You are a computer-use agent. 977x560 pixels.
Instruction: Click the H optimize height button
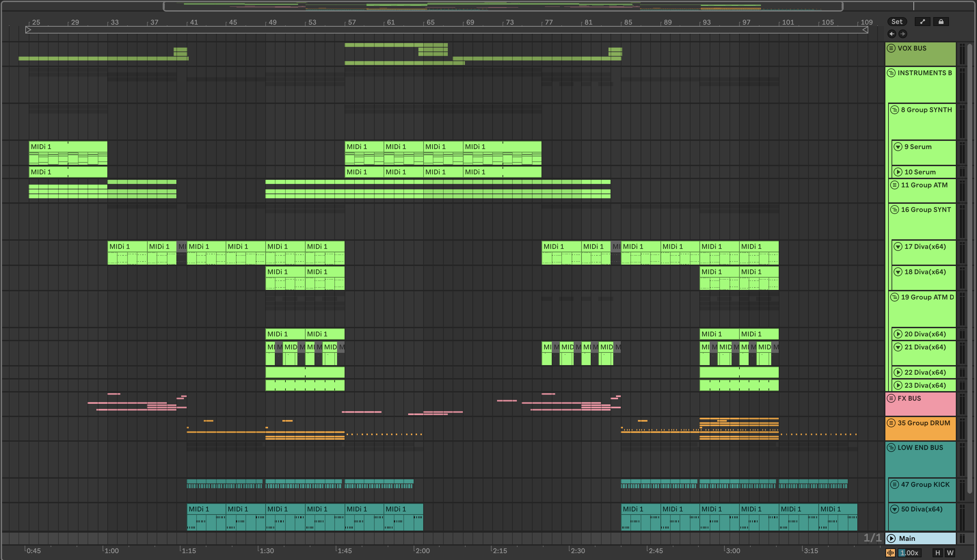(938, 553)
